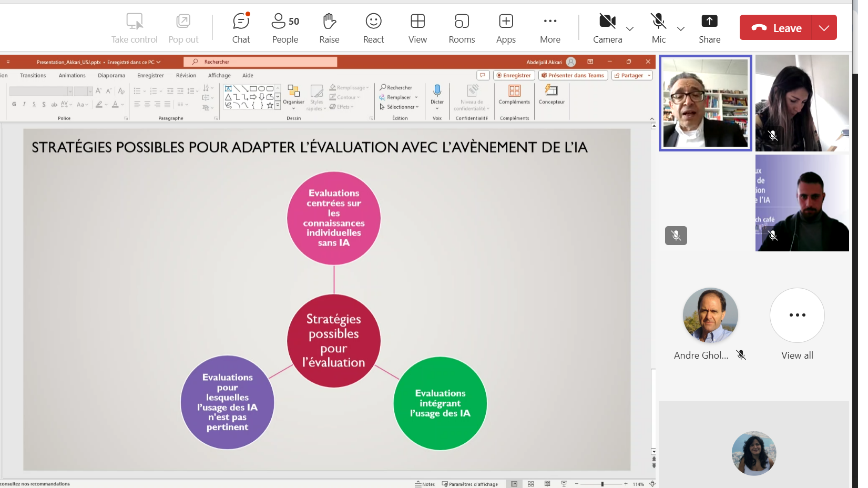The image size is (868, 488).
Task: Open the Compléments add-ins
Action: coord(514,95)
